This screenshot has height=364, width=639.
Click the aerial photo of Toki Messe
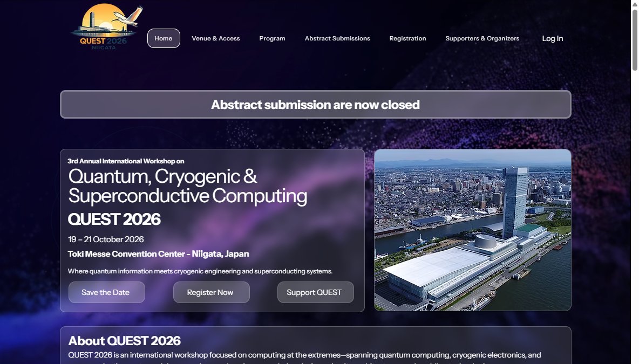473,230
